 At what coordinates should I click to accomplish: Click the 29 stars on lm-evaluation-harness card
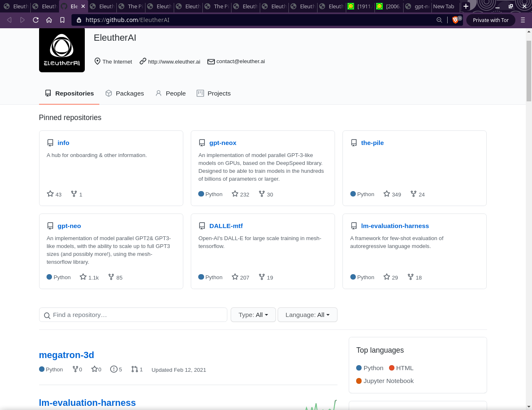tap(391, 277)
